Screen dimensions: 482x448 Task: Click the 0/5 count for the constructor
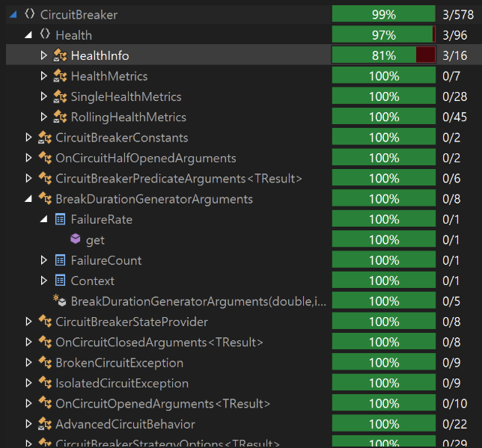pos(451,301)
